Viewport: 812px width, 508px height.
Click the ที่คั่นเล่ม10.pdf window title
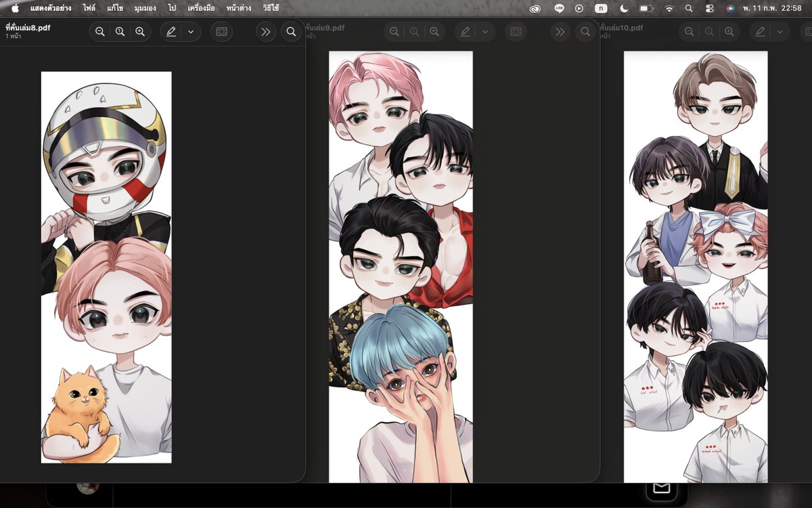pyautogui.click(x=621, y=27)
